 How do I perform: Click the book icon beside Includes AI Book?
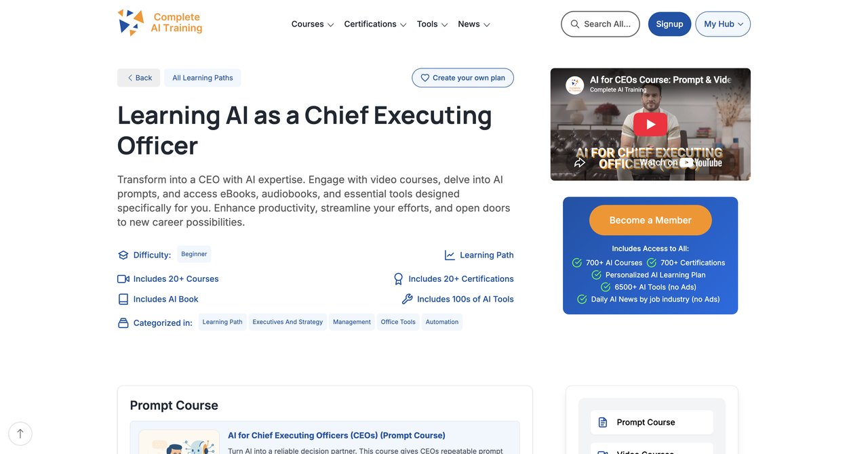123,300
